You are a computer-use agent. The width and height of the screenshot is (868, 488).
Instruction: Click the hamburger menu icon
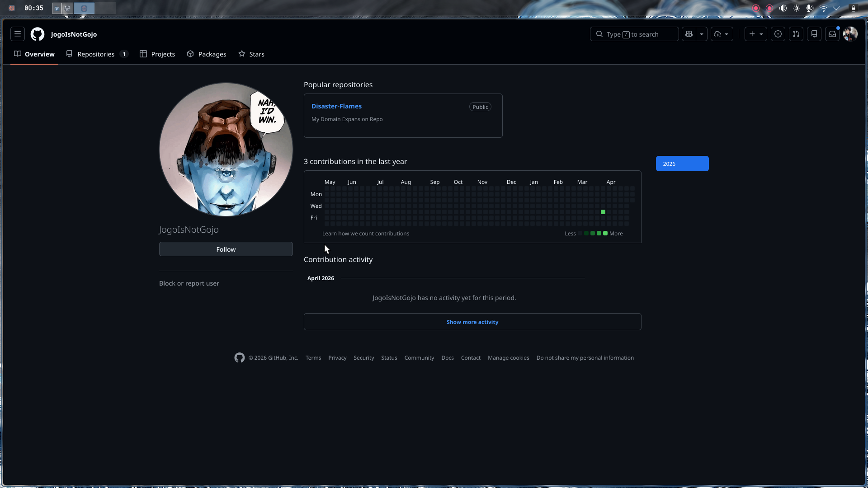tap(17, 34)
